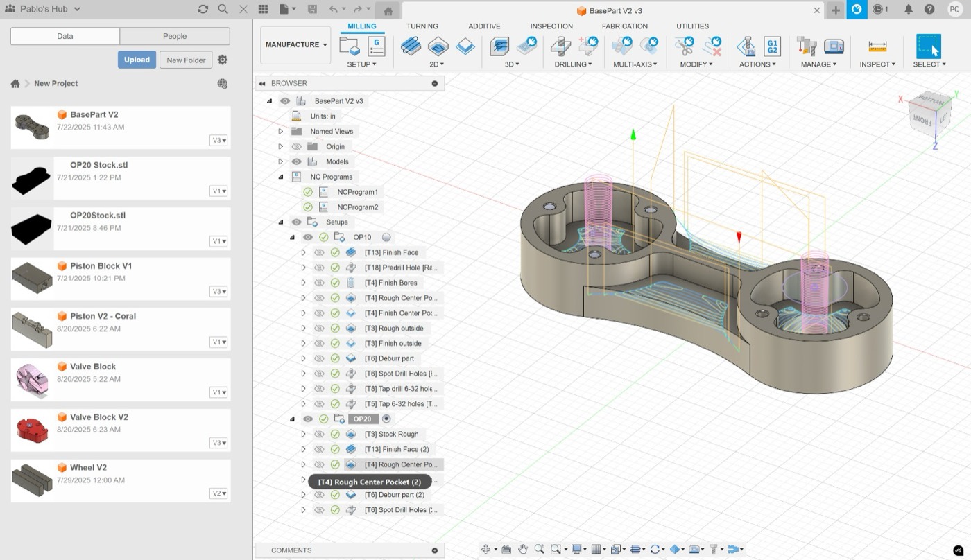The width and height of the screenshot is (971, 560).
Task: Open the Valve Block V2 thumbnail
Action: pyautogui.click(x=32, y=431)
